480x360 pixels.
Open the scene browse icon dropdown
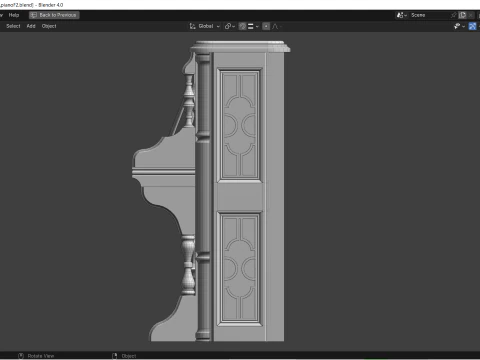pos(402,15)
